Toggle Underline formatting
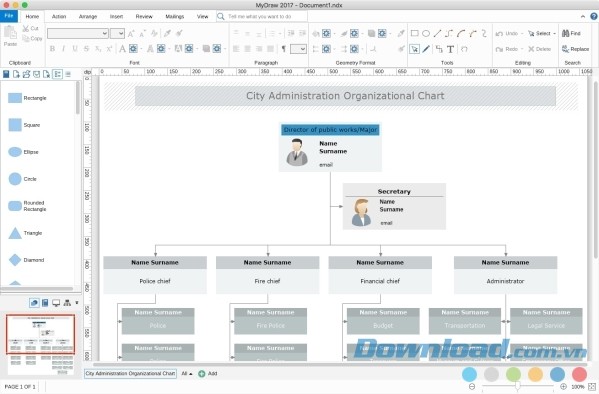 75,49
